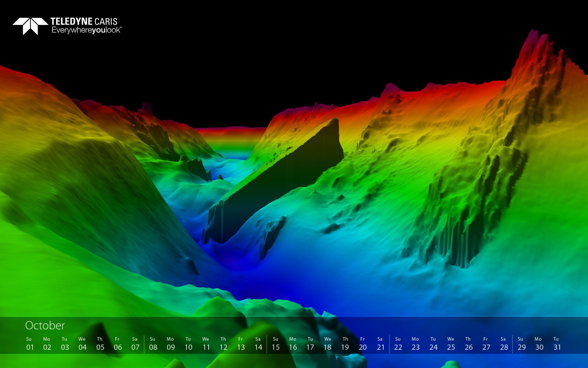The image size is (588, 368).
Task: Select date 06 in the calendar strip
Action: [118, 347]
